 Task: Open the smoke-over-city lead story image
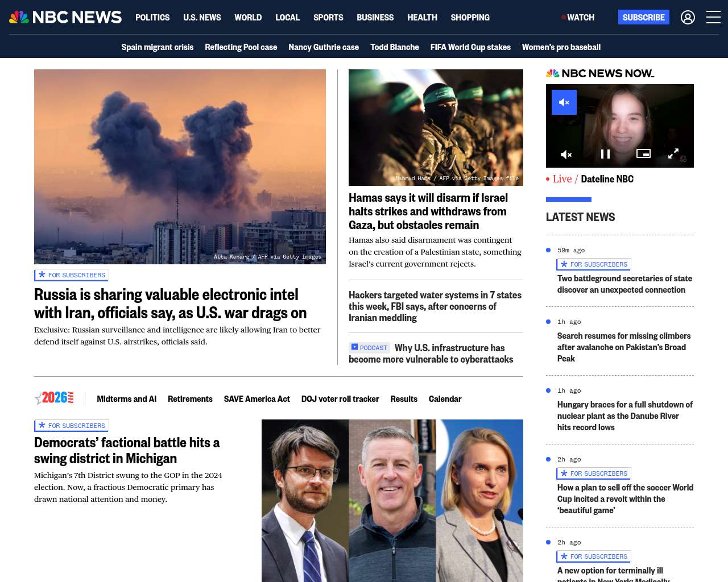[x=180, y=167]
